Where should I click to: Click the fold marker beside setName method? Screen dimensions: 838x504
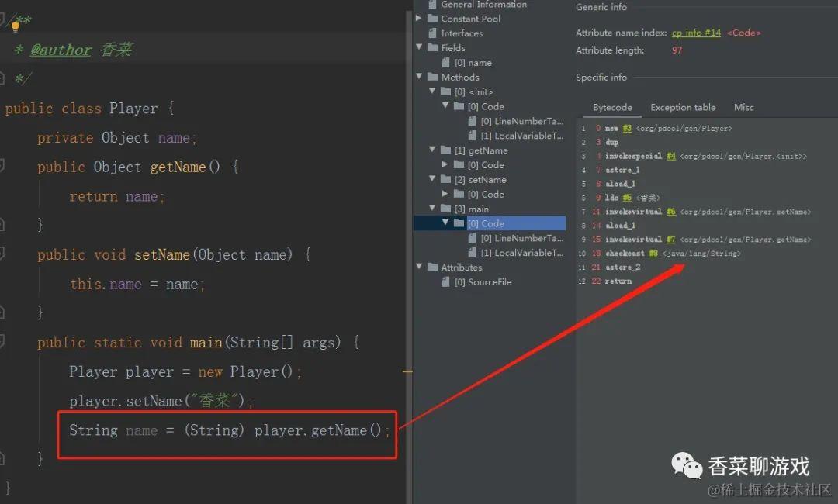(2, 254)
